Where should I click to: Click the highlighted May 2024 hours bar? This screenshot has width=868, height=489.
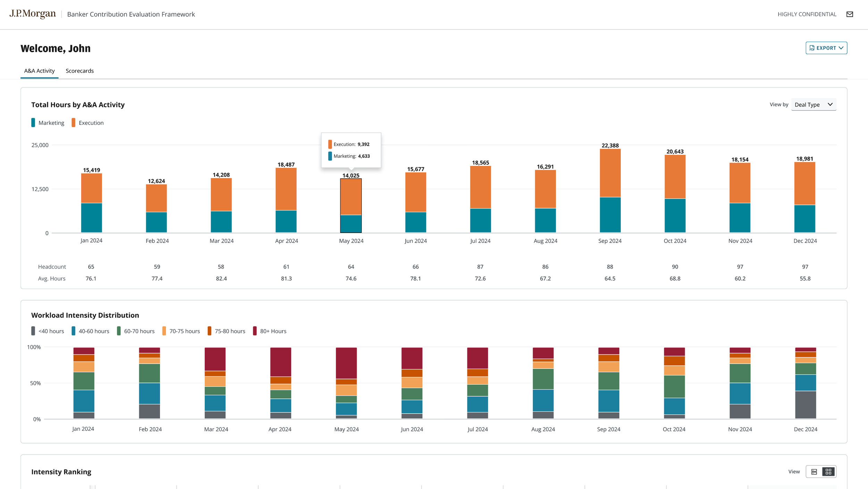point(351,206)
